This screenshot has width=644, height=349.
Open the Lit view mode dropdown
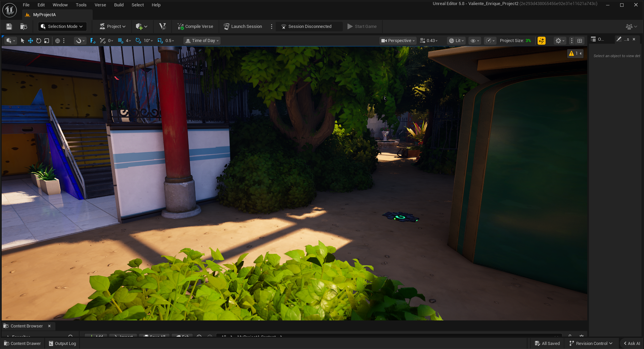tap(457, 41)
